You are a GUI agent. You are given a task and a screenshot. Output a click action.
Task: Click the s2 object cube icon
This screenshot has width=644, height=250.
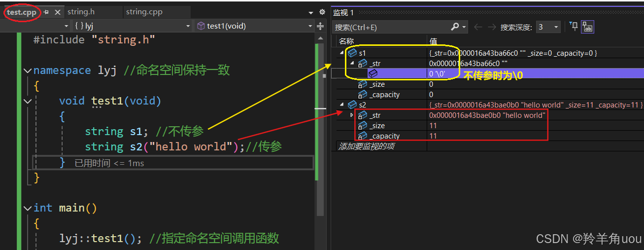click(352, 105)
